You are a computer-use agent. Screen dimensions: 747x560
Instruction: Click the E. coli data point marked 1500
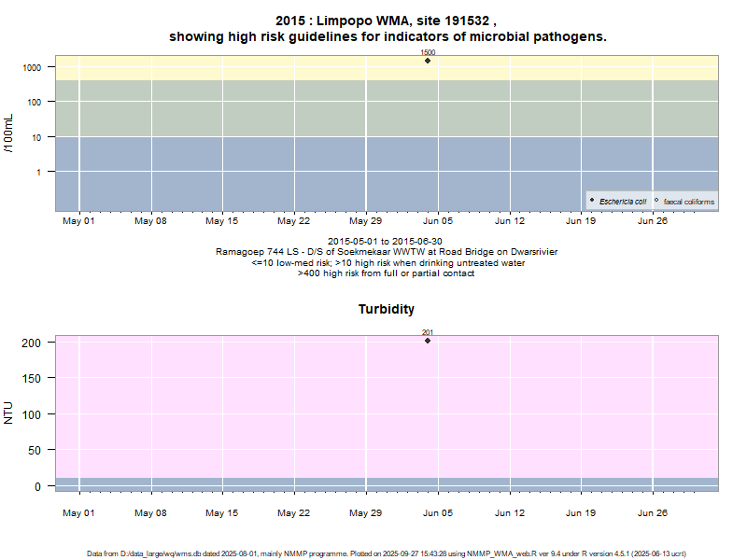tap(428, 61)
